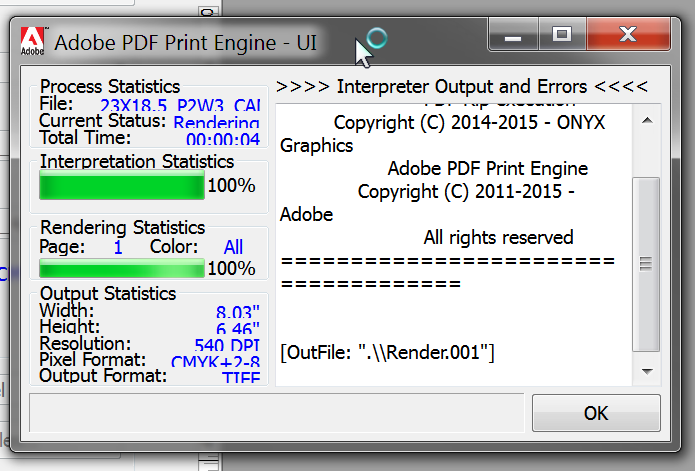Click the Adobe logo icon in title bar
The width and height of the screenshot is (695, 471).
click(32, 41)
